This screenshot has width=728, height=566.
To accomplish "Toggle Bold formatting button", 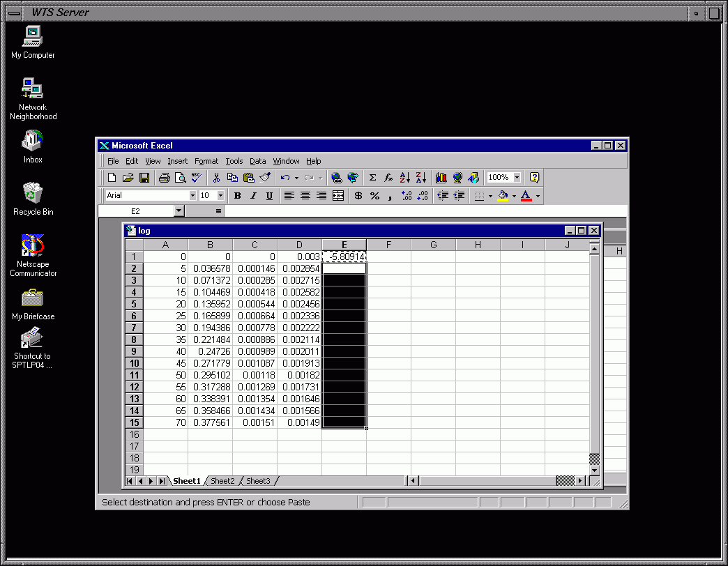I will point(237,196).
